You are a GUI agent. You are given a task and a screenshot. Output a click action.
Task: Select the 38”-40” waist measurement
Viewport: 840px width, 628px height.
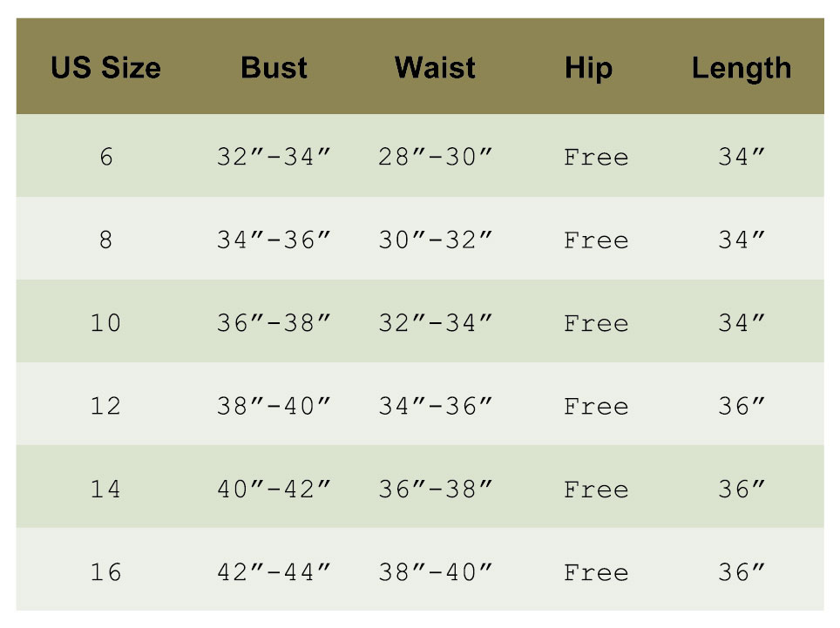436,573
